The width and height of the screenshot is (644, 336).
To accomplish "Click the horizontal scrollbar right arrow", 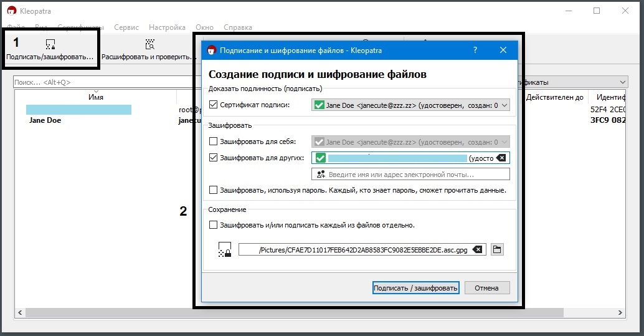I will tap(620, 313).
